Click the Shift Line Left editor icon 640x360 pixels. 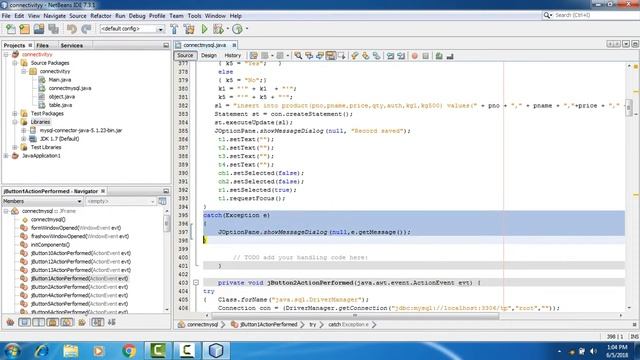390,56
